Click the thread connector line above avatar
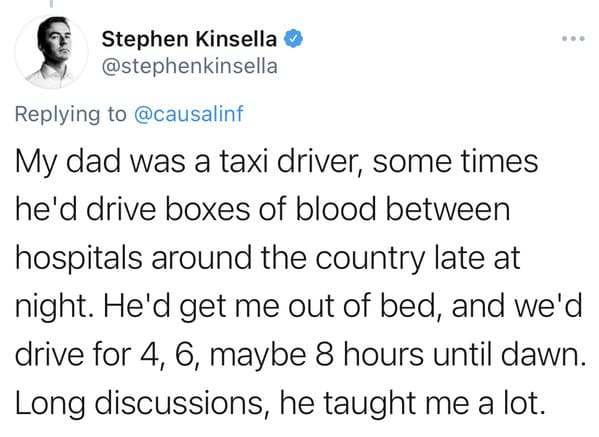 pyautogui.click(x=51, y=4)
